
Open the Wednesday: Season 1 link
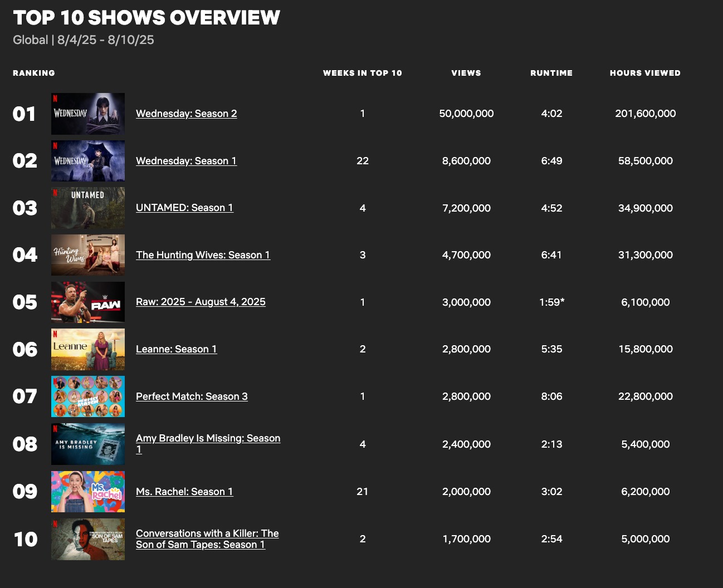coord(187,161)
